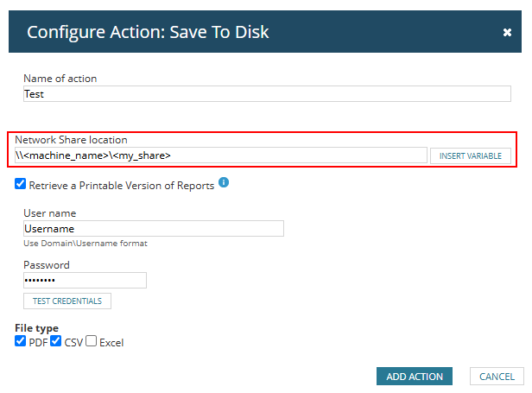Uncheck the CSV file type checkbox
The height and width of the screenshot is (393, 532).
55,340
